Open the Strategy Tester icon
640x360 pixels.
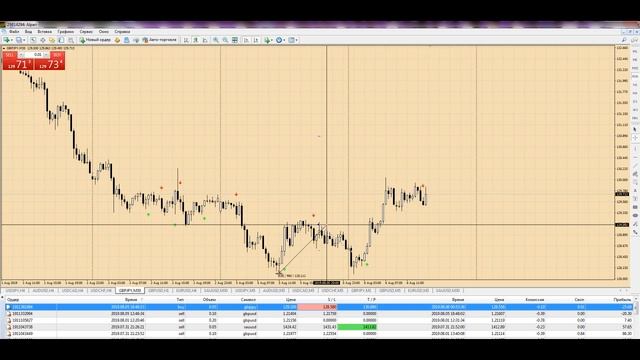[71, 40]
